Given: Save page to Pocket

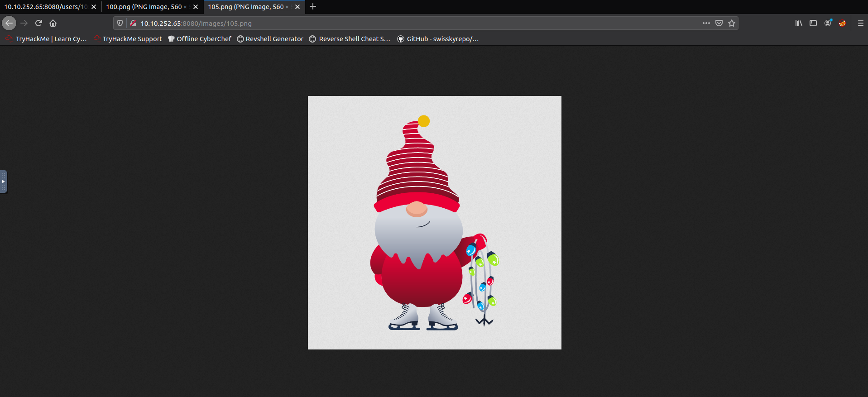Looking at the screenshot, I should (x=719, y=23).
